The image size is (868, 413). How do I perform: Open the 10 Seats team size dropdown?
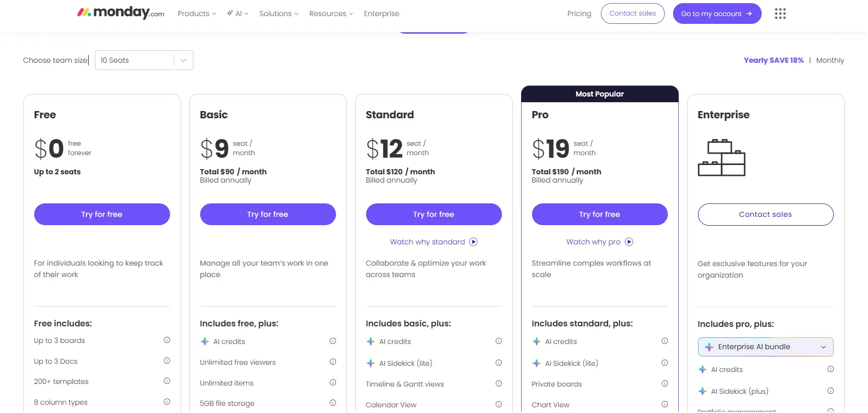(x=144, y=60)
